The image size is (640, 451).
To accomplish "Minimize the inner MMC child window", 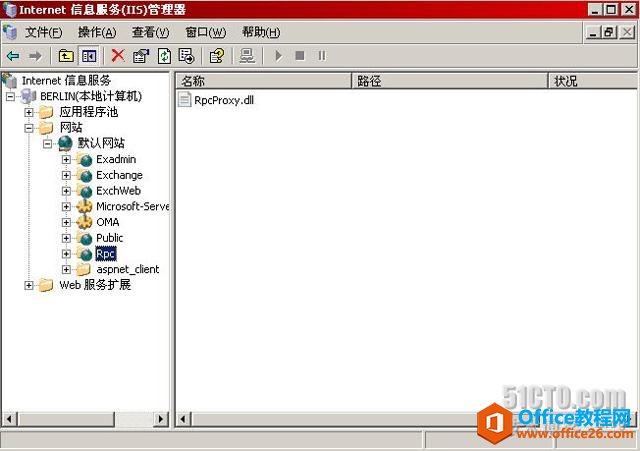I will [x=593, y=32].
